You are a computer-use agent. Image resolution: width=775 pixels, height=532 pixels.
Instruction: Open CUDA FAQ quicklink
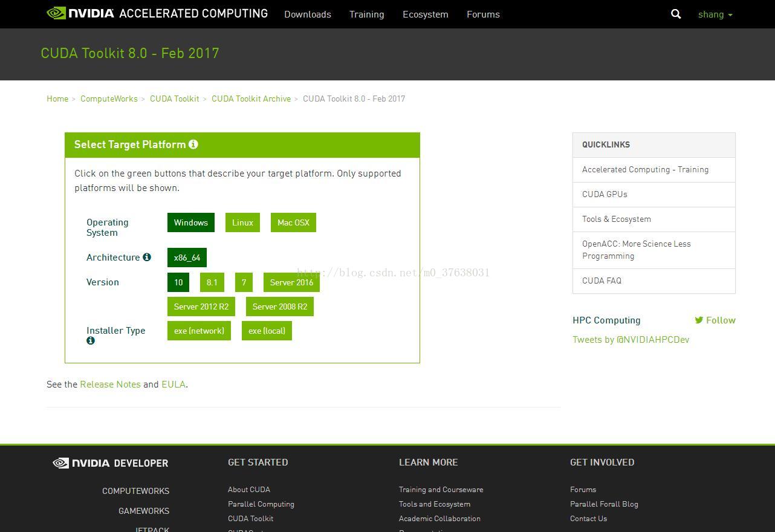tap(654, 281)
